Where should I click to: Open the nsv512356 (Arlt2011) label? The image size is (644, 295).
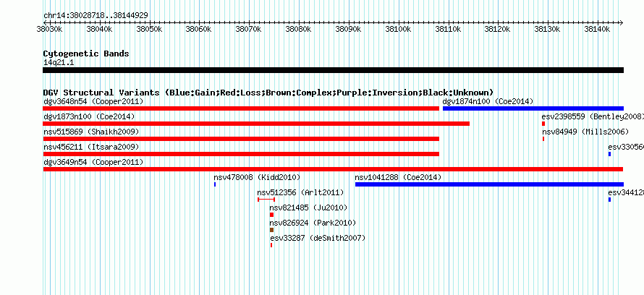coord(300,192)
